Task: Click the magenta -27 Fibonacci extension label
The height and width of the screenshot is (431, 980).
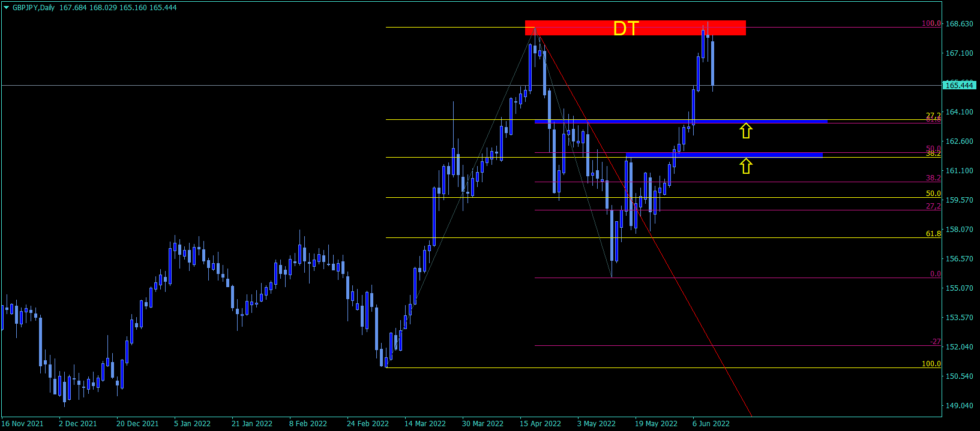Action: pyautogui.click(x=936, y=342)
